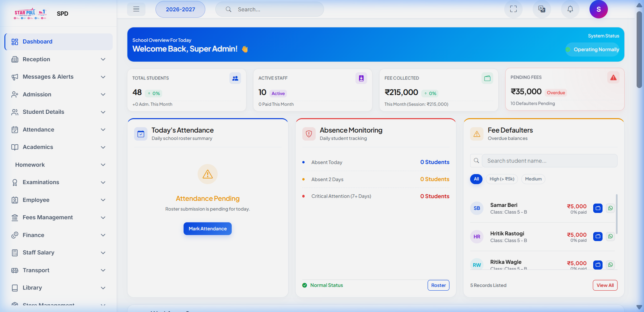Image resolution: width=644 pixels, height=312 pixels.
Task: Click the Operating Normally status pill
Action: point(592,50)
